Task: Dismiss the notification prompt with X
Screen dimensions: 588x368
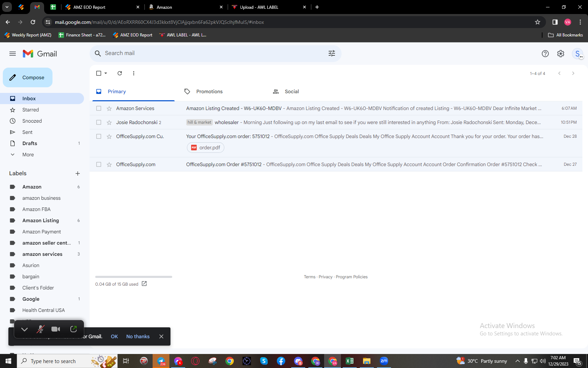Action: (161, 336)
